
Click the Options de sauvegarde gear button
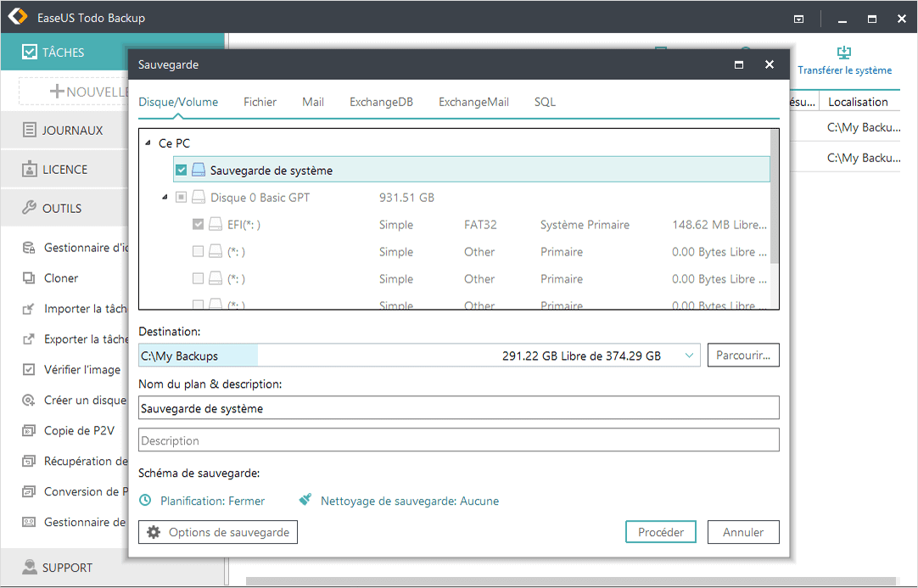pyautogui.click(x=217, y=532)
